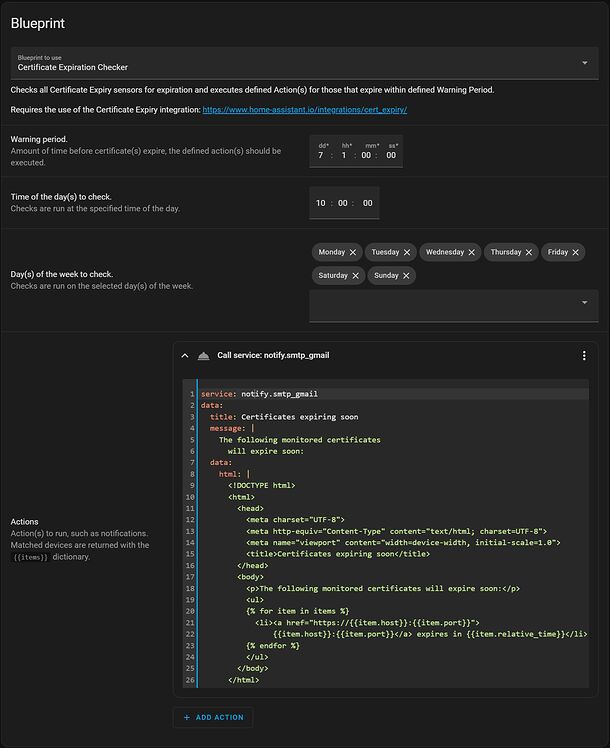The image size is (610, 748).
Task: Remove the Tuesday chip
Action: (407, 252)
